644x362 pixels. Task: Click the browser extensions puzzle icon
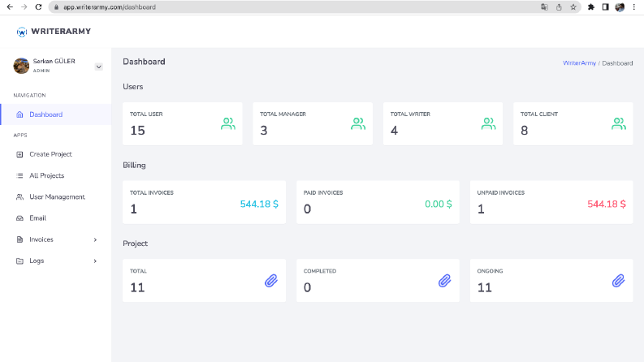point(590,7)
